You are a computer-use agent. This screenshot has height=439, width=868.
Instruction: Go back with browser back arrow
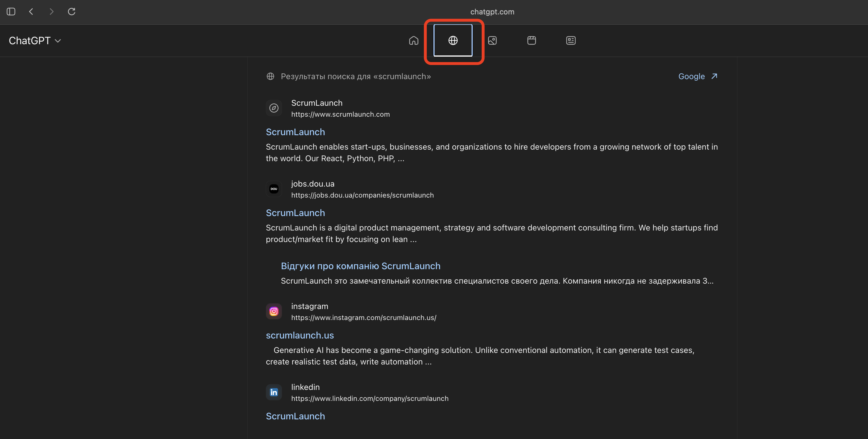tap(31, 12)
